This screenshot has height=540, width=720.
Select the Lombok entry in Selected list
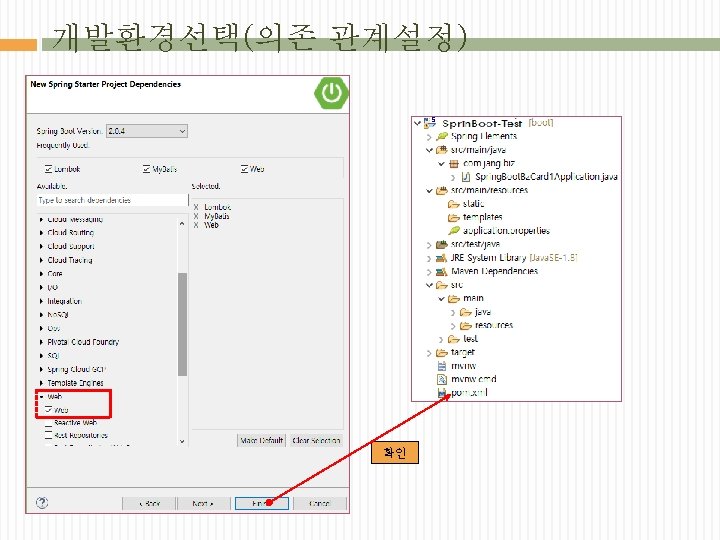217,207
